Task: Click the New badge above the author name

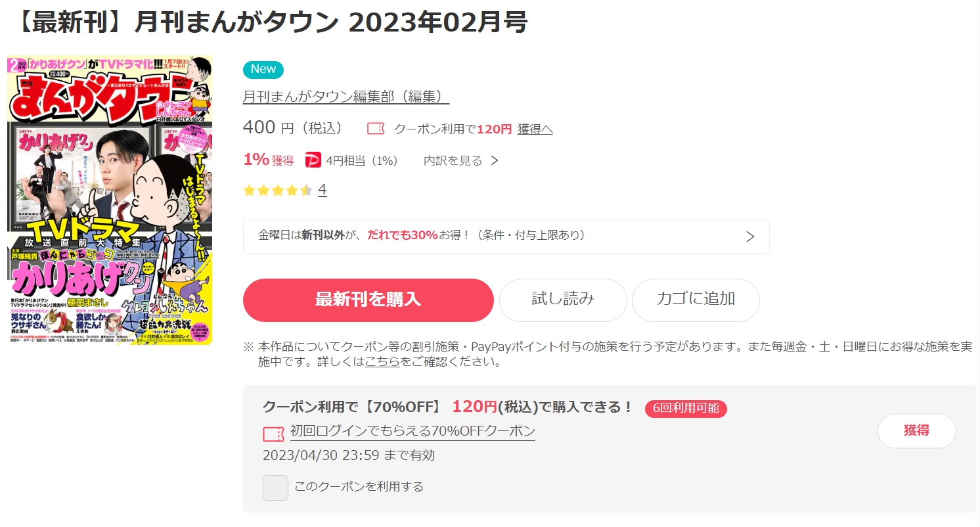Action: click(x=263, y=70)
